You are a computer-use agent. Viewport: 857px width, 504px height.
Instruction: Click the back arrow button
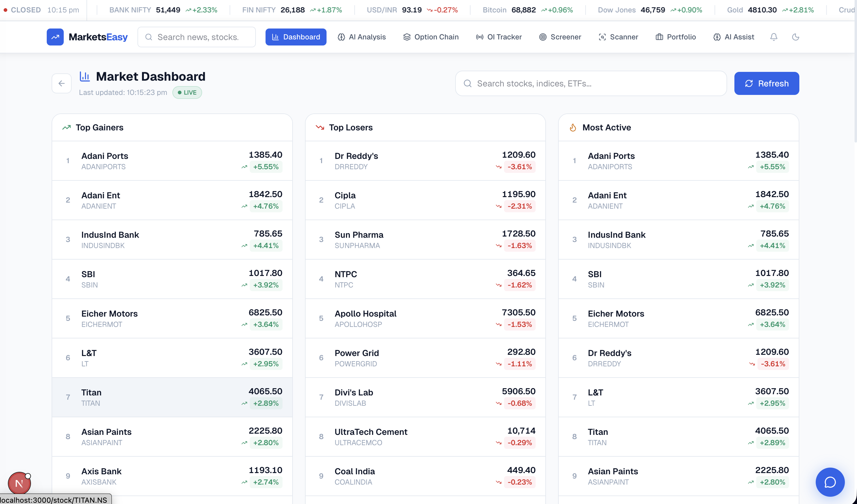click(62, 83)
